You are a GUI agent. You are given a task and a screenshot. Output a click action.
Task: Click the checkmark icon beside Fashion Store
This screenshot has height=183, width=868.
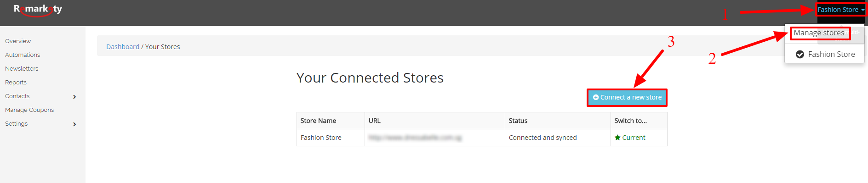pyautogui.click(x=800, y=54)
